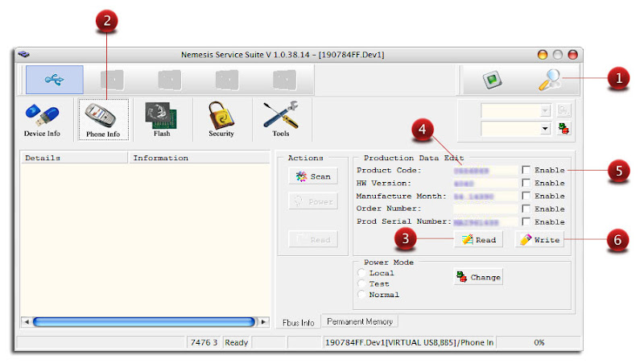Screen dimensions: 644x364
Task: Select the USB connection icon
Action: [55, 80]
